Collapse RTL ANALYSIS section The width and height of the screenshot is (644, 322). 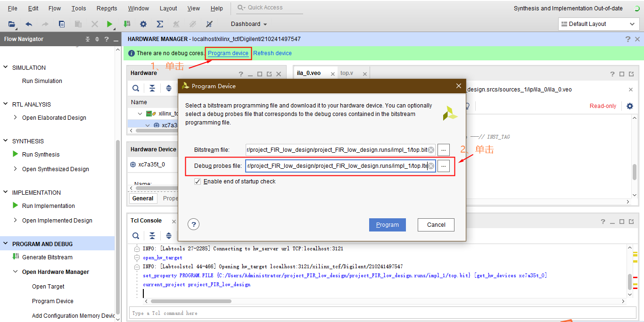pyautogui.click(x=6, y=105)
